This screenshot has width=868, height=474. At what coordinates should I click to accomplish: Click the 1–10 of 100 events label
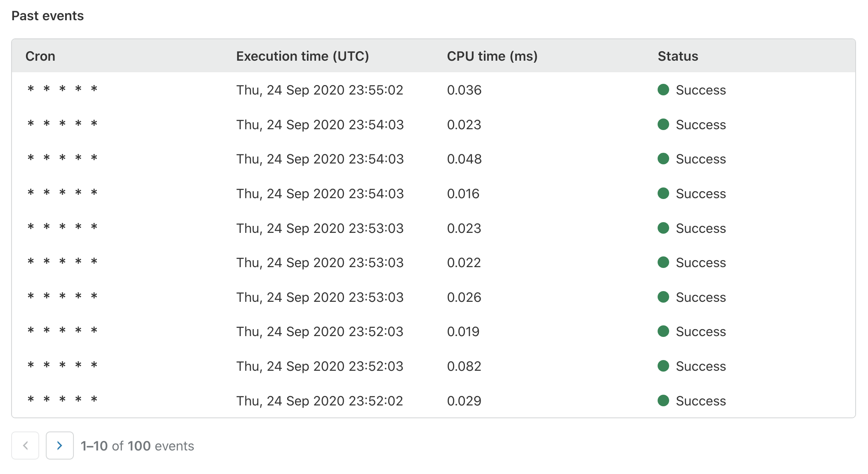137,446
